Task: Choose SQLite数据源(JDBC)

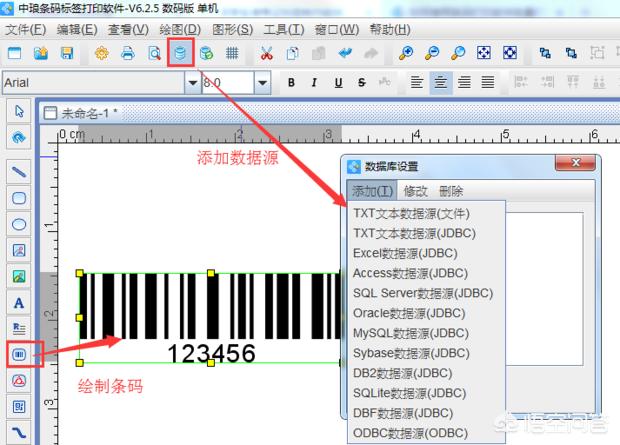Action: pos(427,393)
